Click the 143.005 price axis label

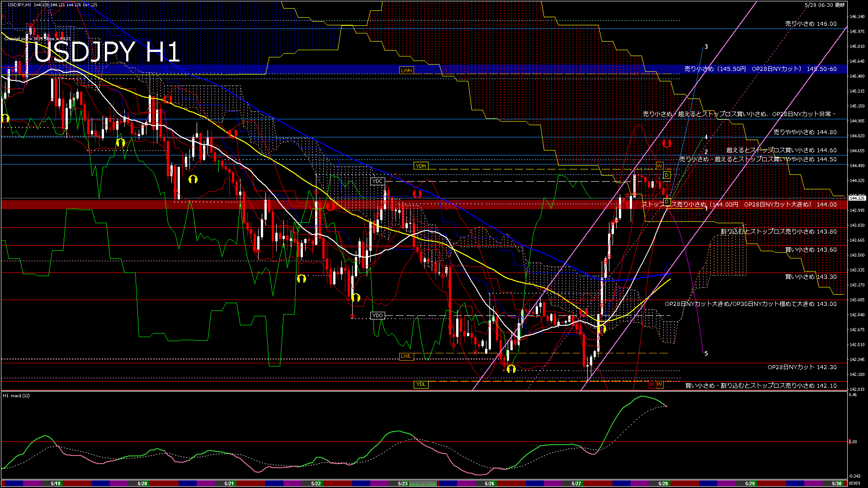[x=857, y=300]
